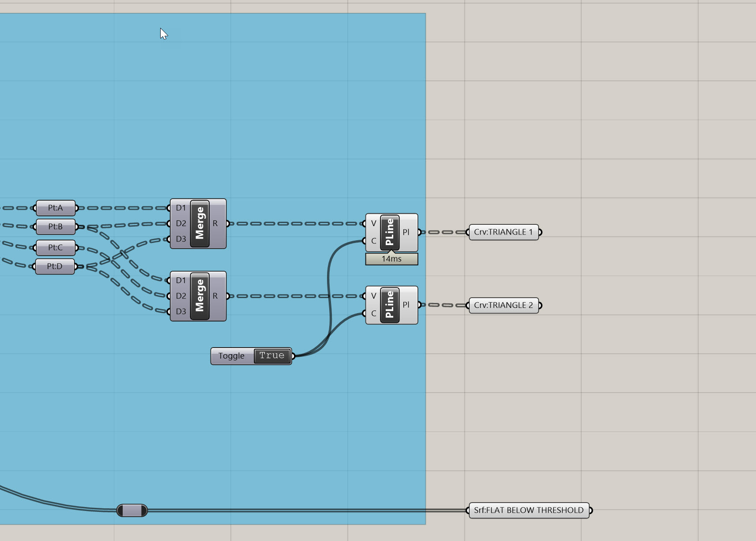Select the bottom PLine component

pyautogui.click(x=389, y=305)
